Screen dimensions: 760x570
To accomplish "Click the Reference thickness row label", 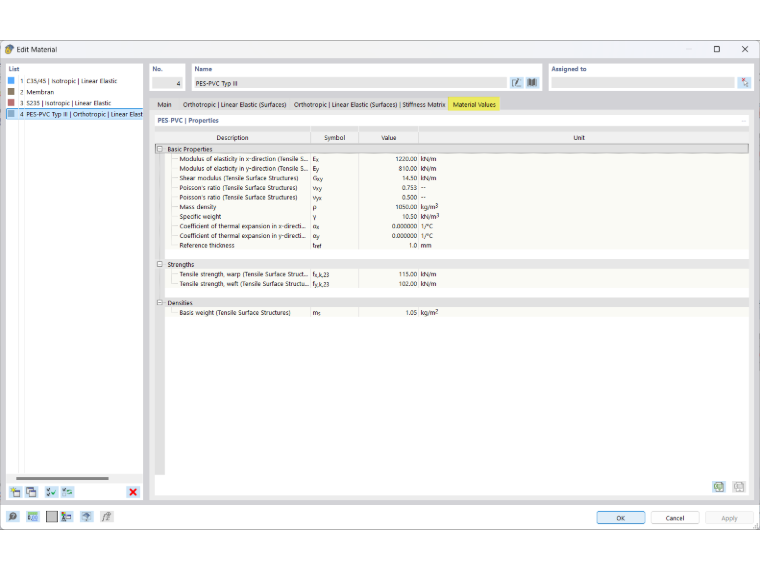I will [206, 245].
